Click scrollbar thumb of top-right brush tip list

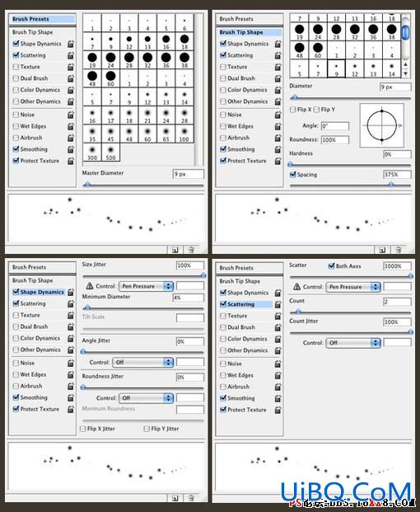(405, 32)
